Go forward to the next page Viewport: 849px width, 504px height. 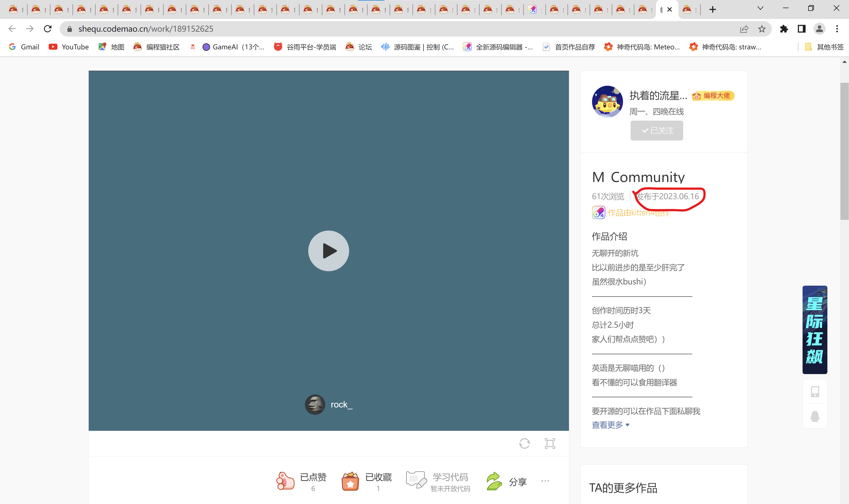(x=30, y=29)
